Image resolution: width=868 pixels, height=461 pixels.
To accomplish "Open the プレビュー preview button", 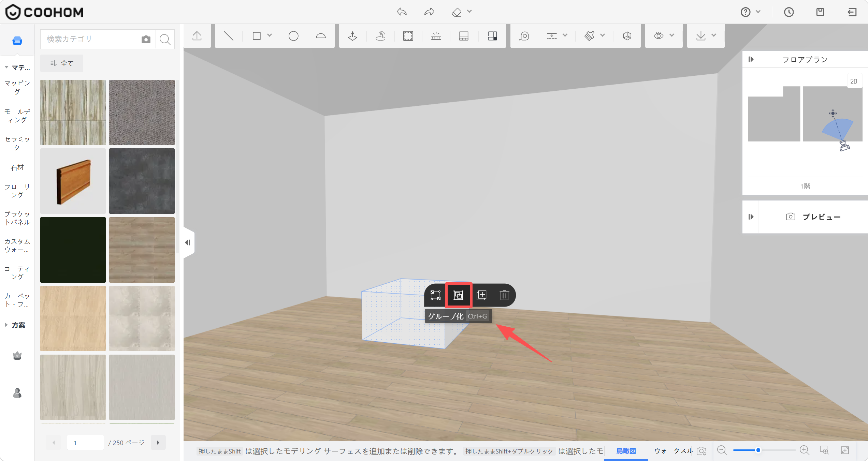I will coord(813,217).
